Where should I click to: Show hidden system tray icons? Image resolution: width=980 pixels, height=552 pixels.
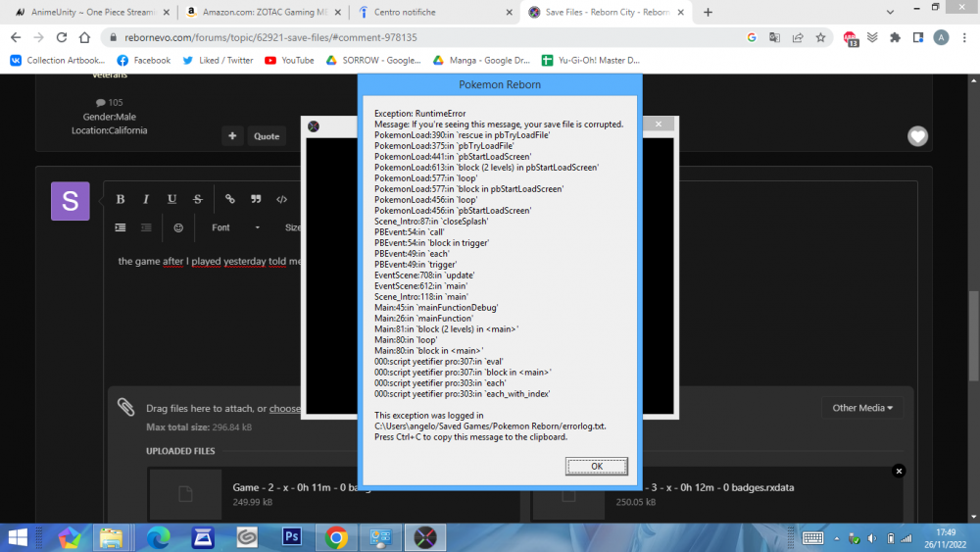click(836, 538)
